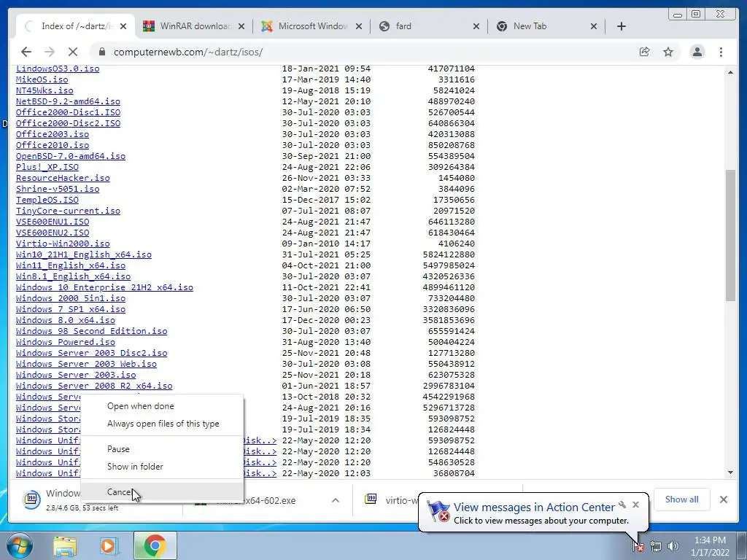Open the Windows Start orb
This screenshot has height=560, width=747.
19,545
